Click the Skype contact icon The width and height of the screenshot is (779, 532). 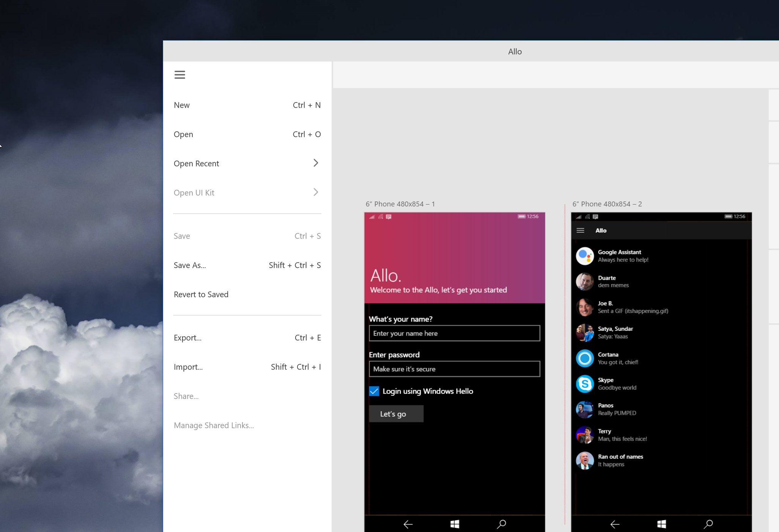pyautogui.click(x=586, y=383)
